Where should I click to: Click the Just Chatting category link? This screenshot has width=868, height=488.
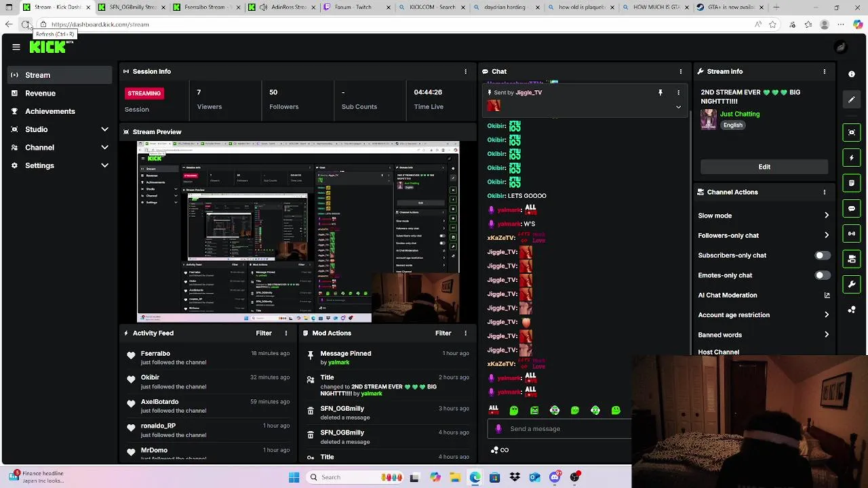740,114
